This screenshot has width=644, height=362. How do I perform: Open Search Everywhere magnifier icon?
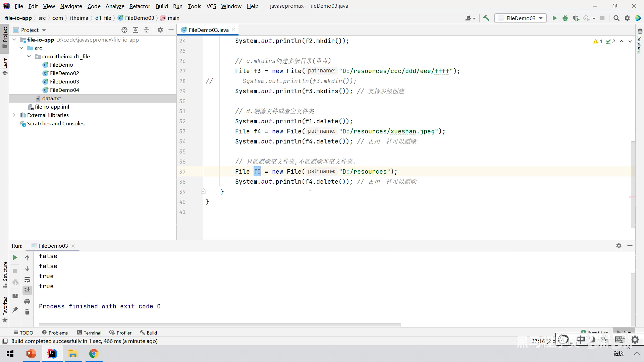616,18
